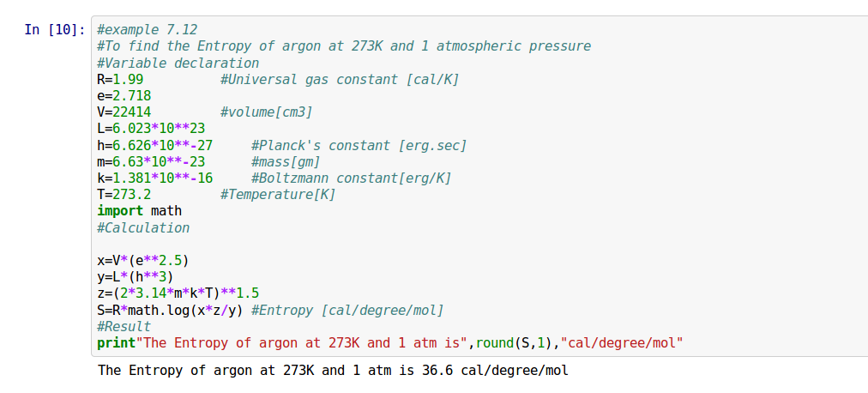The image size is (868, 393).
Task: Click the '#example 7.12' comment line
Action: pos(147,30)
